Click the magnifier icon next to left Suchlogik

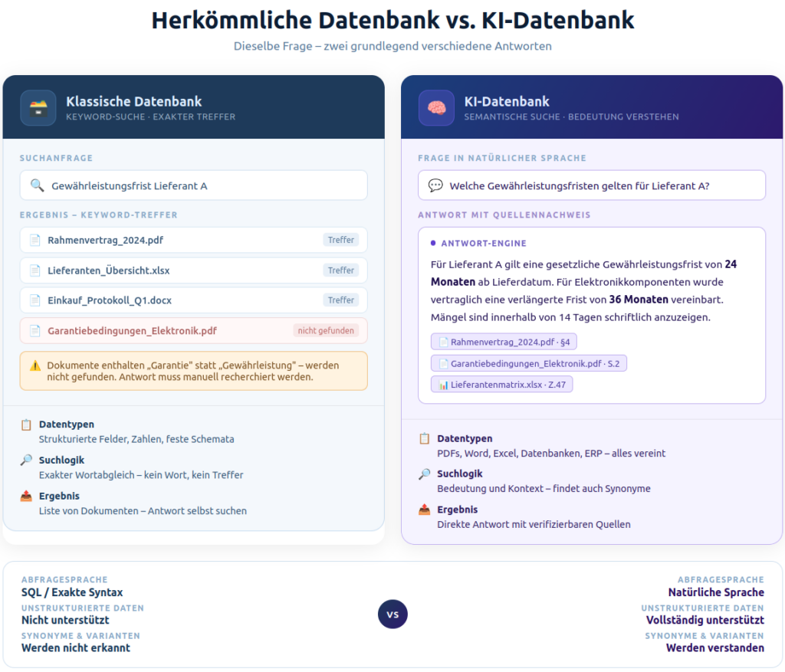point(26,460)
